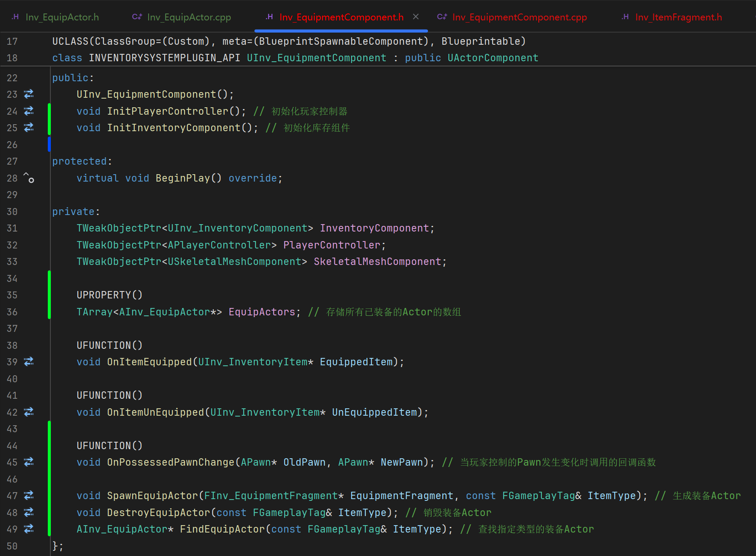Click the C++ file icon on Inv_EquipActor.cpp tab
This screenshot has width=756, height=556.
137,17
